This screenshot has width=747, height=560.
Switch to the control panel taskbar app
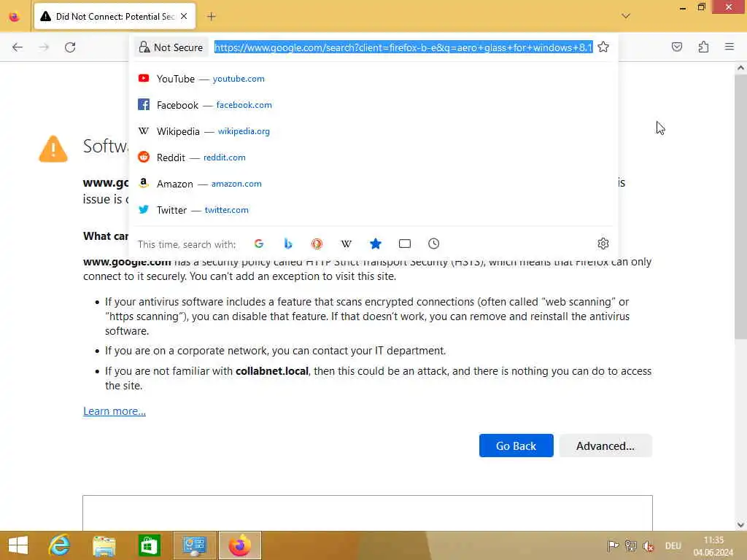[x=194, y=545]
